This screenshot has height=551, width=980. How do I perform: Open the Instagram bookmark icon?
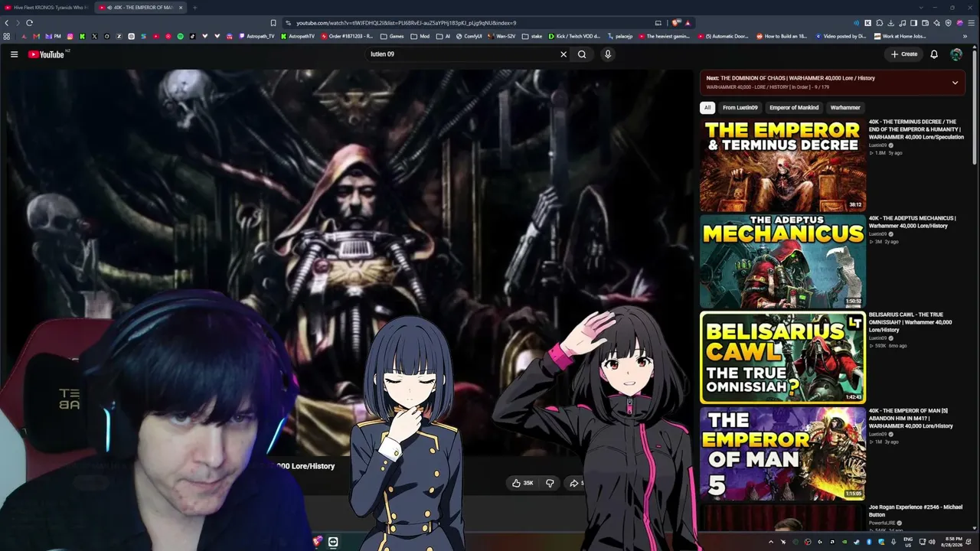70,36
